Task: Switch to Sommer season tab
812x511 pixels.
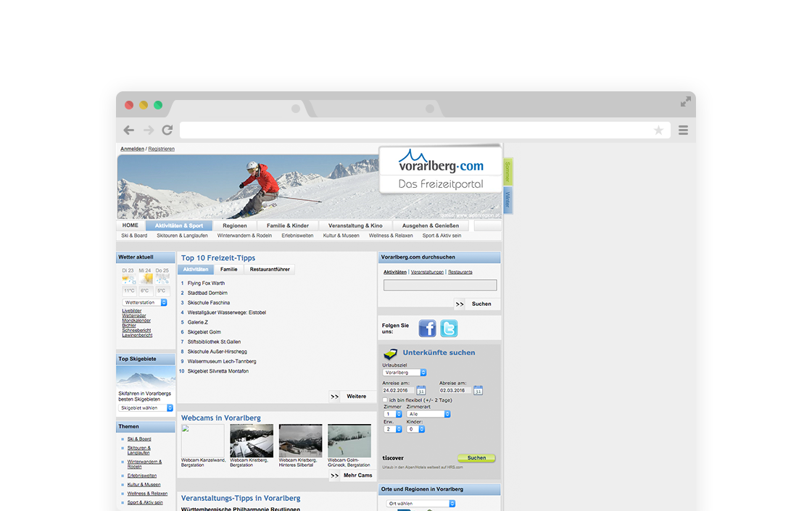Action: pos(507,171)
